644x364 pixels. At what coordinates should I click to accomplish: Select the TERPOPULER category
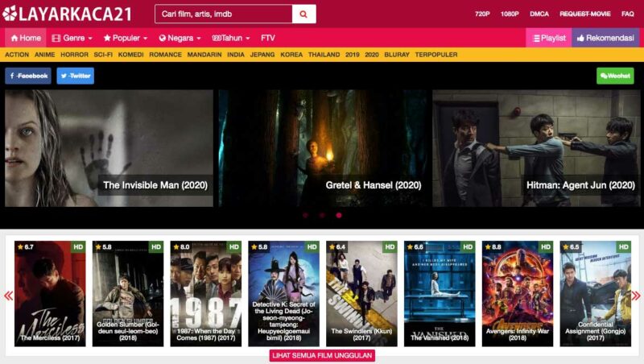tap(436, 55)
